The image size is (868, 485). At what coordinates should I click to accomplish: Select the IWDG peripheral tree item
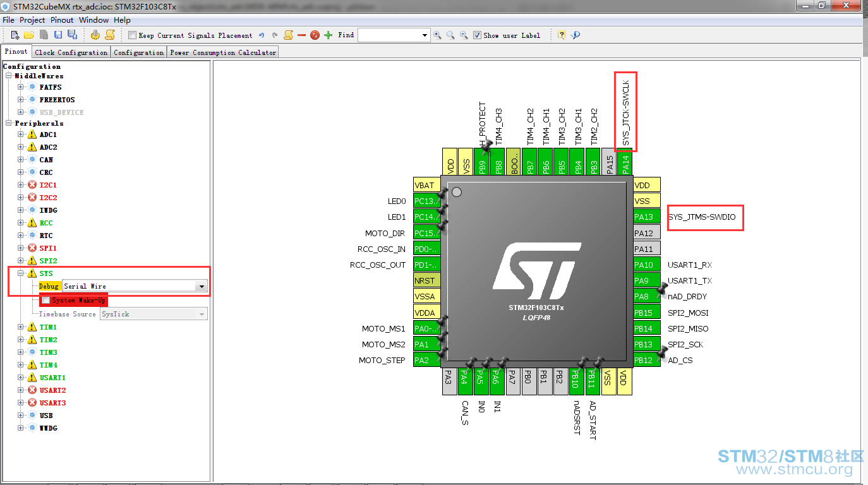click(48, 210)
